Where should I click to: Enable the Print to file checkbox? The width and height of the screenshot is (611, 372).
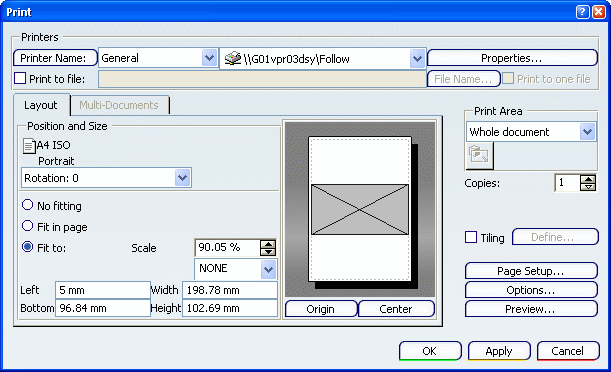[20, 78]
